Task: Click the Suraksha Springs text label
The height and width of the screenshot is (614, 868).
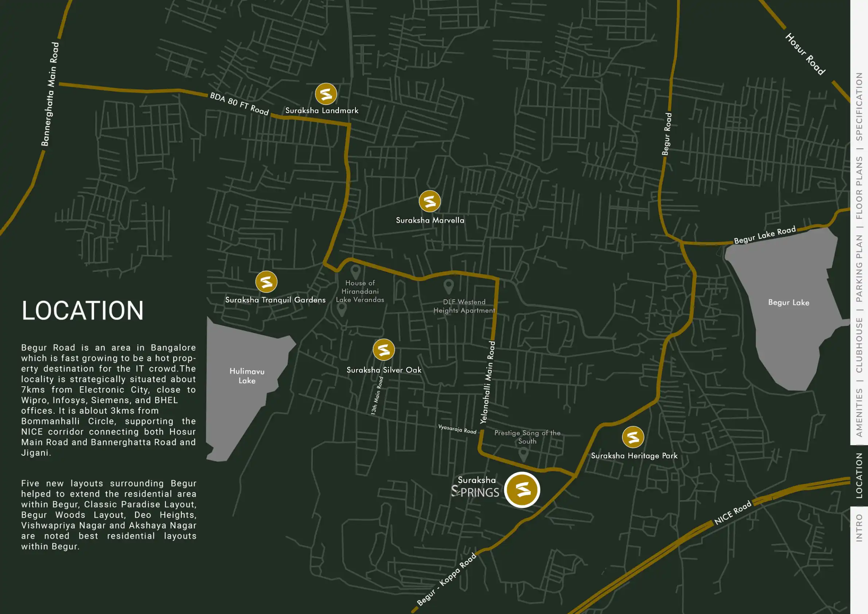Action: coord(476,487)
